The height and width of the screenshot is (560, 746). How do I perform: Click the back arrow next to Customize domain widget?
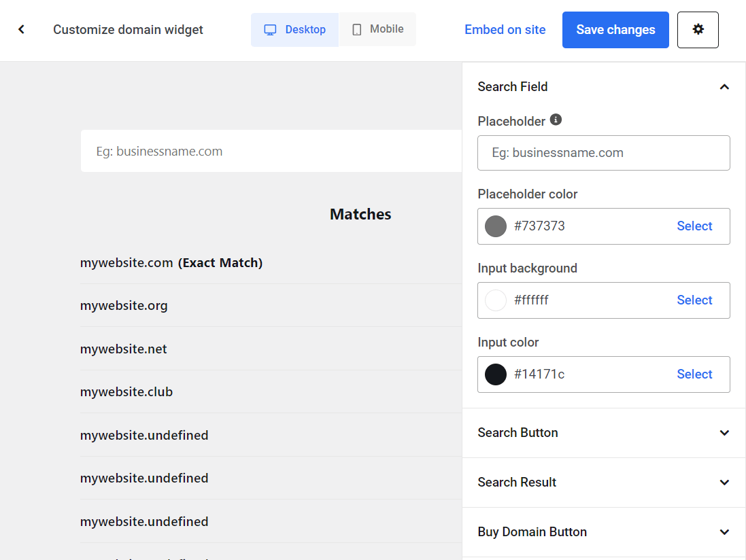[21, 29]
